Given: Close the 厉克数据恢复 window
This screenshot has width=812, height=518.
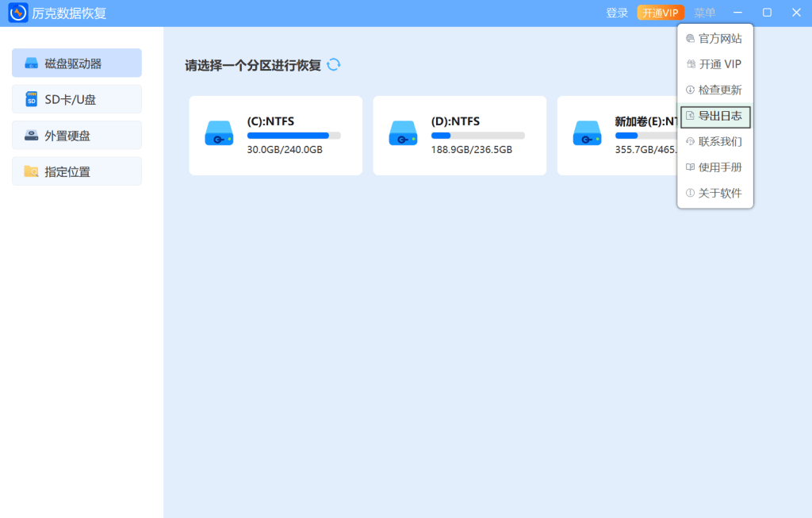Looking at the screenshot, I should click(x=796, y=13).
